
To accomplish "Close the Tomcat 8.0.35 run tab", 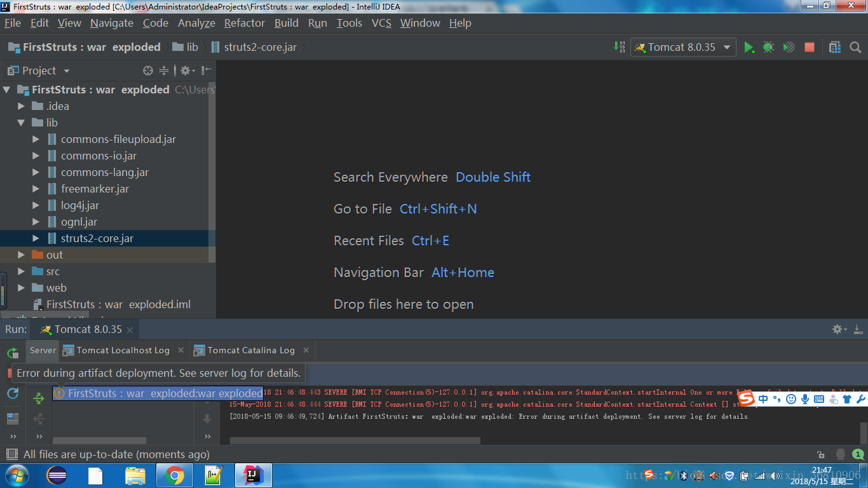I will point(130,330).
